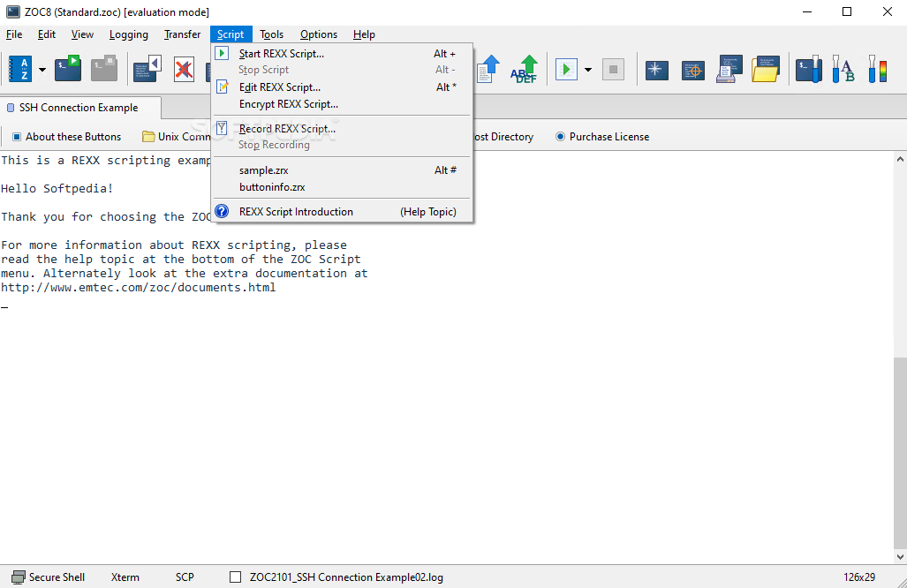Click the run script green play toolbar icon
The width and height of the screenshot is (907, 588).
click(566, 70)
